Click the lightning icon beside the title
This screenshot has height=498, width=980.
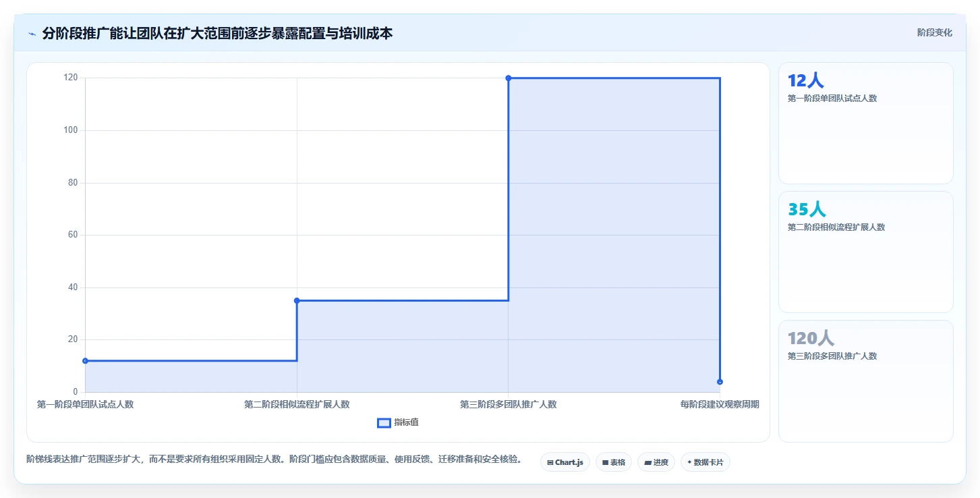[x=32, y=34]
